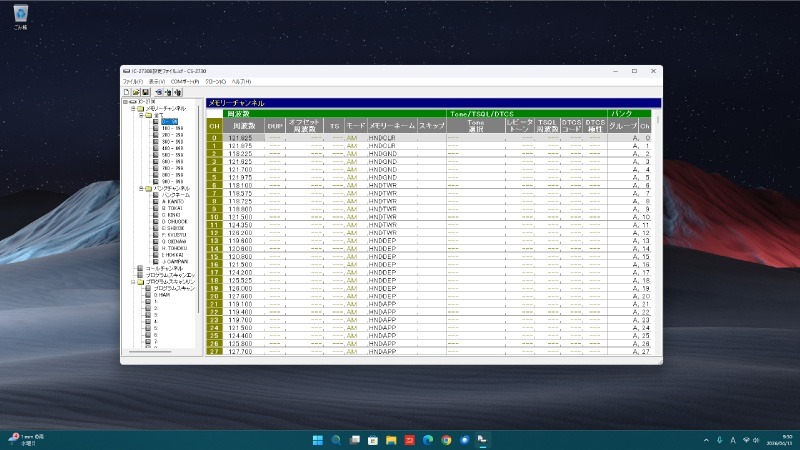Click the first clone transfer toolbar icon
800x450 pixels.
pos(158,92)
